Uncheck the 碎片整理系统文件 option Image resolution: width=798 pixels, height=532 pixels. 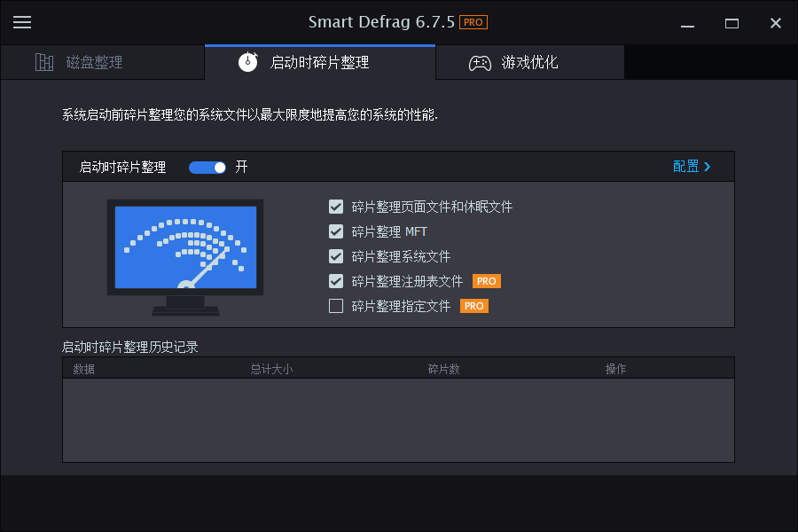tap(336, 256)
